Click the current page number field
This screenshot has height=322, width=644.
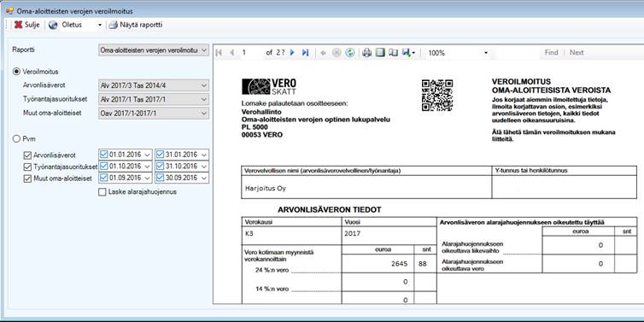[251, 53]
